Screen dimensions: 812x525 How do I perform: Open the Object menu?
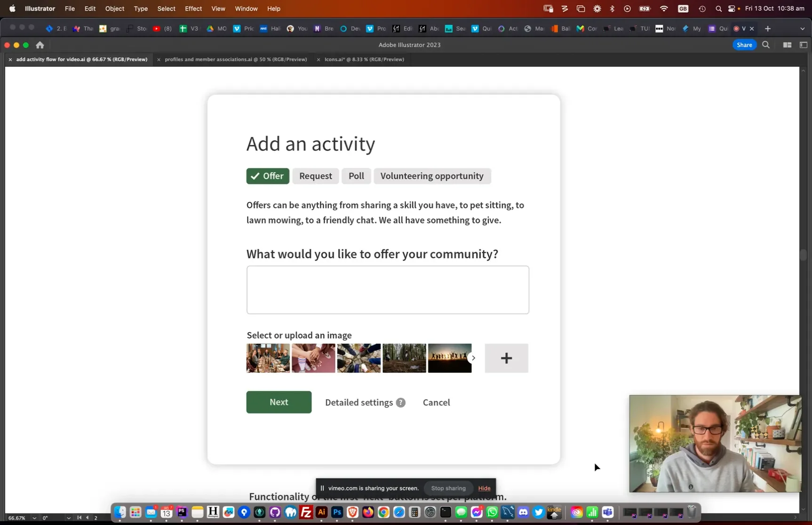[114, 8]
